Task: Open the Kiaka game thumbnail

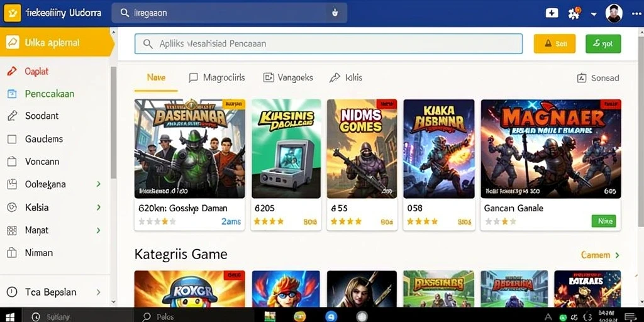Action: click(438, 148)
